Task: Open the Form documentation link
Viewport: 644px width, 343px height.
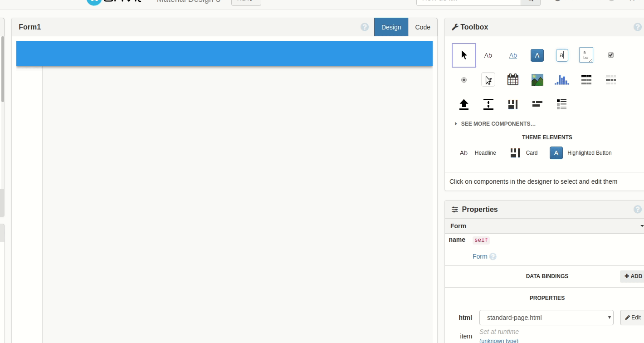Action: (x=480, y=256)
